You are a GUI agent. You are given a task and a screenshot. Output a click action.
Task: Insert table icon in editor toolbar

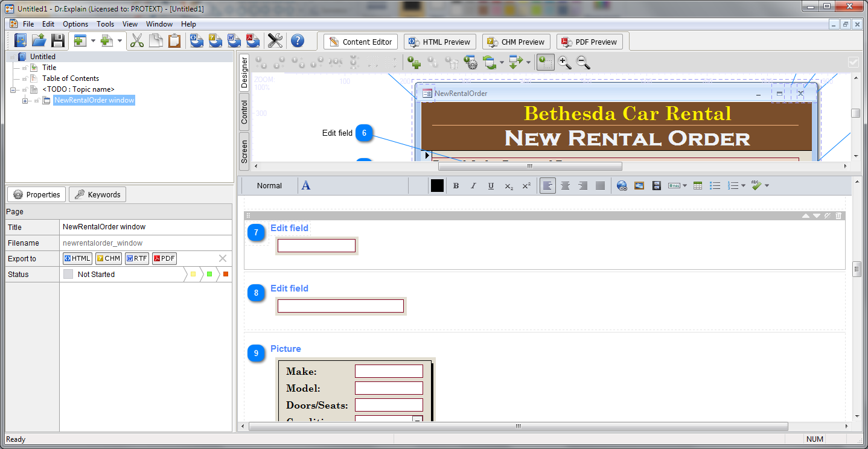pyautogui.click(x=698, y=186)
